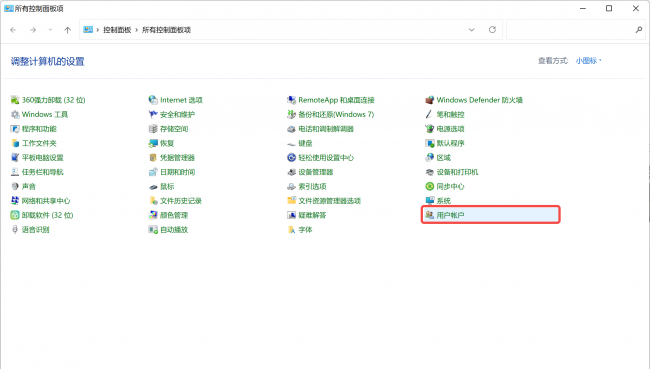The image size is (650, 369).
Task: Click the green 同步中心 icon
Action: click(429, 187)
